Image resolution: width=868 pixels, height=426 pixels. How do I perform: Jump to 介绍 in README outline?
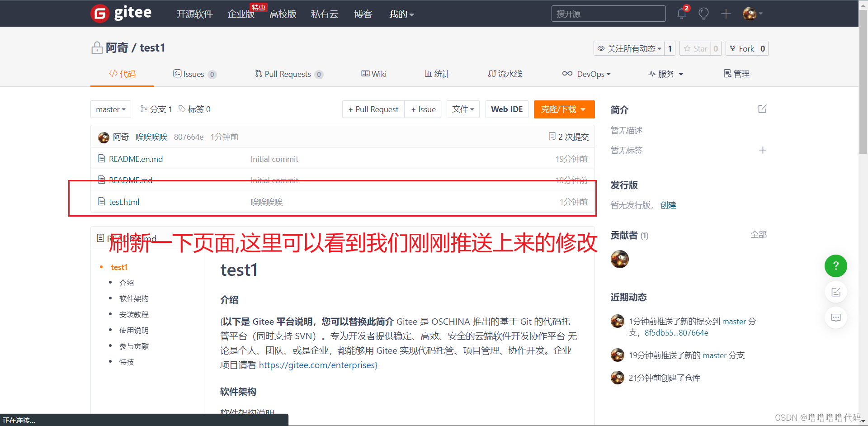pyautogui.click(x=127, y=283)
